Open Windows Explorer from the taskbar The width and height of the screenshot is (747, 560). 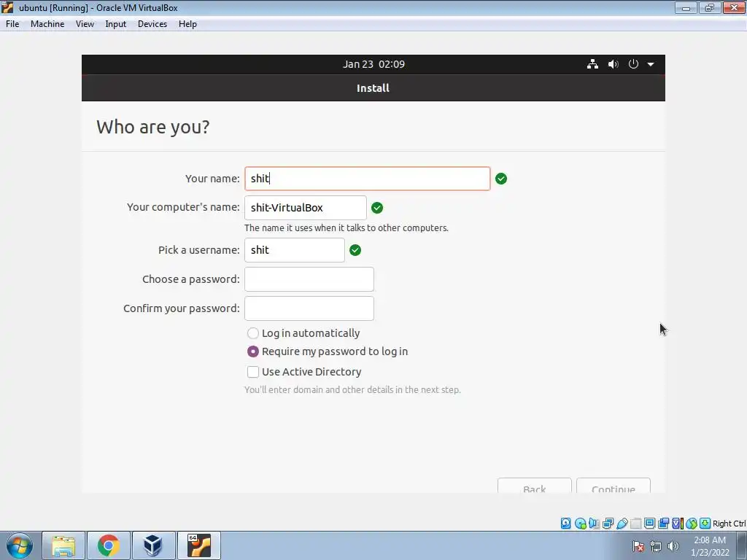coord(64,545)
